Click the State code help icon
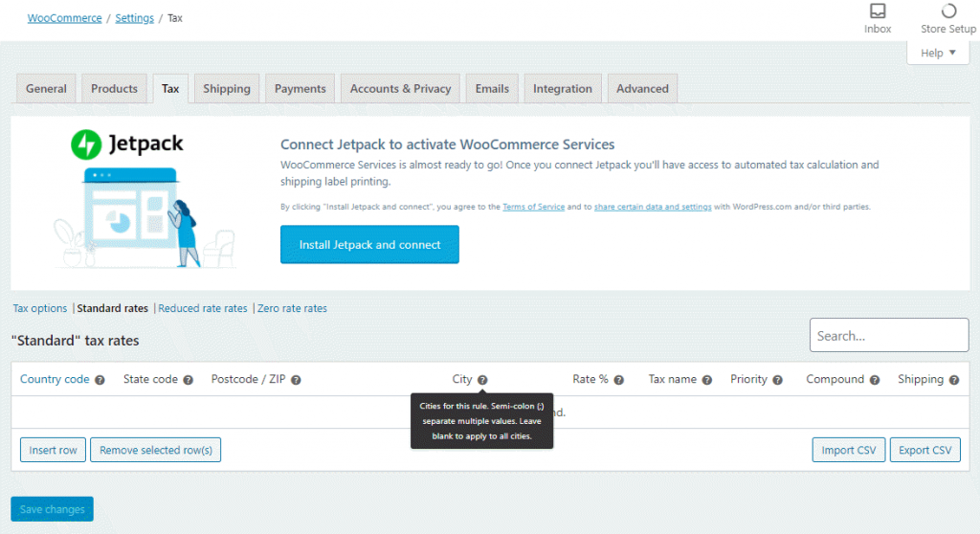The image size is (980, 534). (189, 380)
